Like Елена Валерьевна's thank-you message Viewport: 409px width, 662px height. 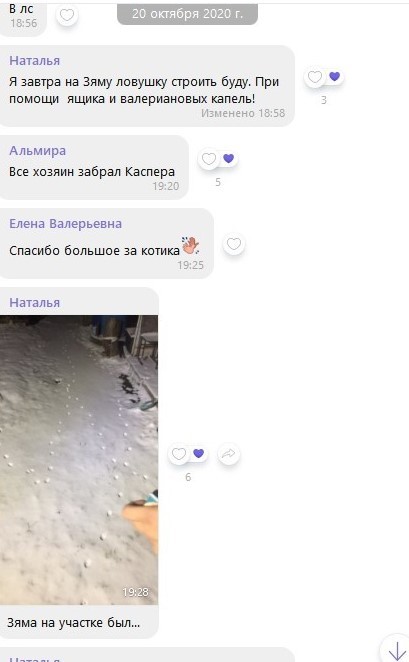pos(234,244)
